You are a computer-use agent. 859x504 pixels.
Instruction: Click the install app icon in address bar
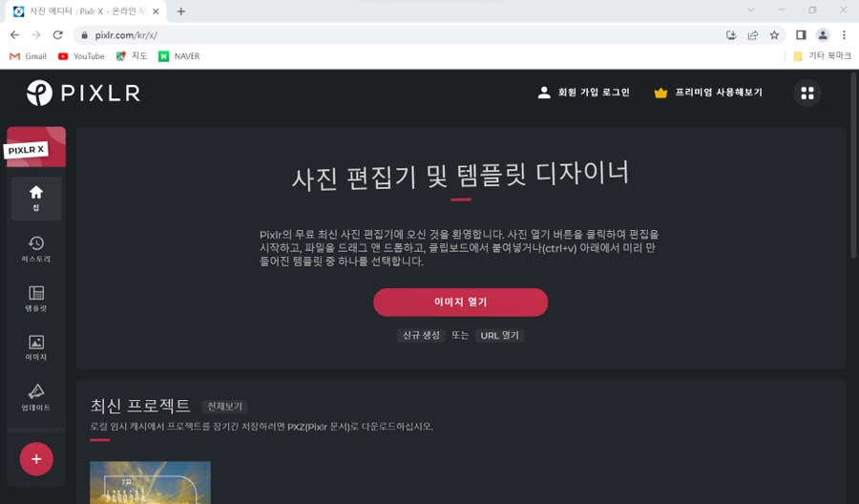pyautogui.click(x=731, y=35)
